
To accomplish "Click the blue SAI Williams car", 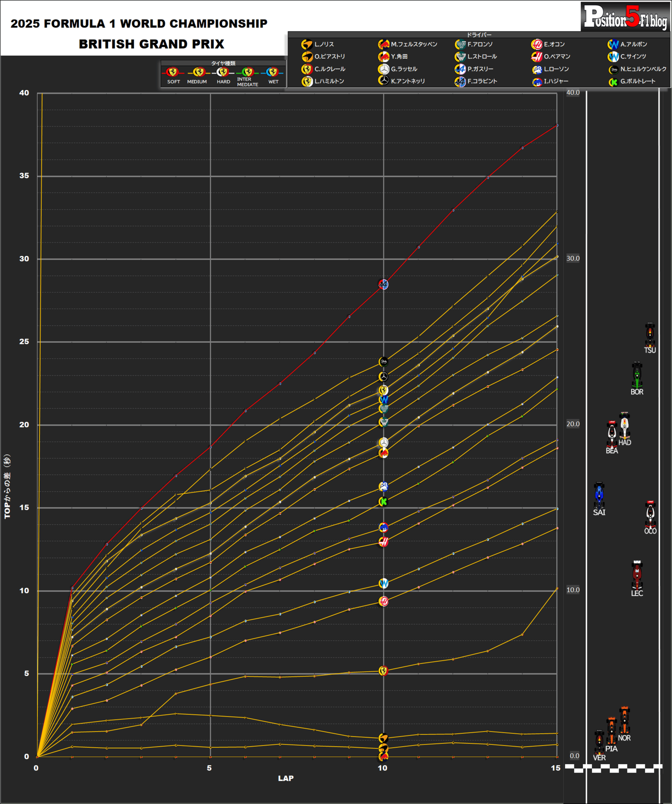I will [x=599, y=495].
